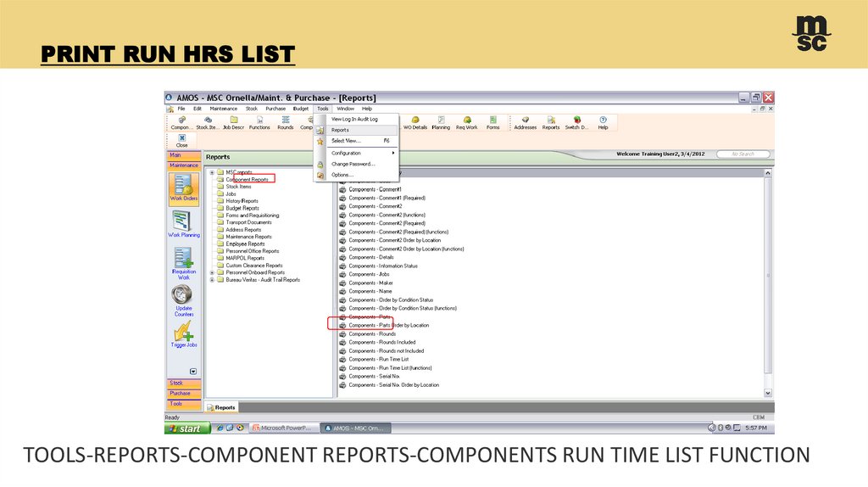Choose Reports in the Tools menu
This screenshot has width=868, height=487.
[x=355, y=130]
